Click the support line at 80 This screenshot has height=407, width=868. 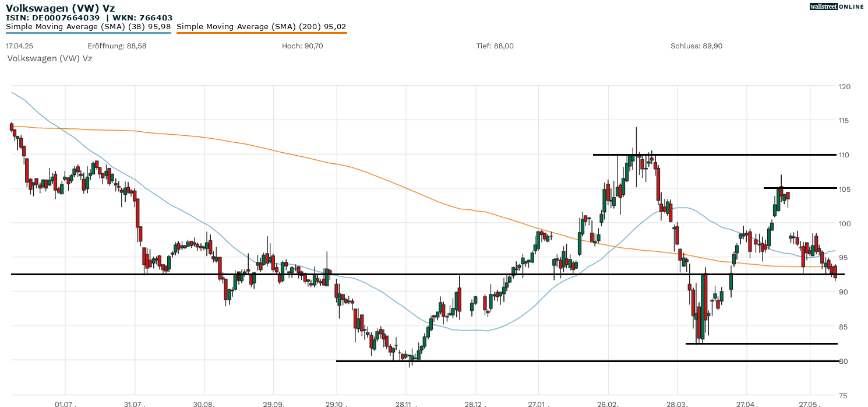587,361
